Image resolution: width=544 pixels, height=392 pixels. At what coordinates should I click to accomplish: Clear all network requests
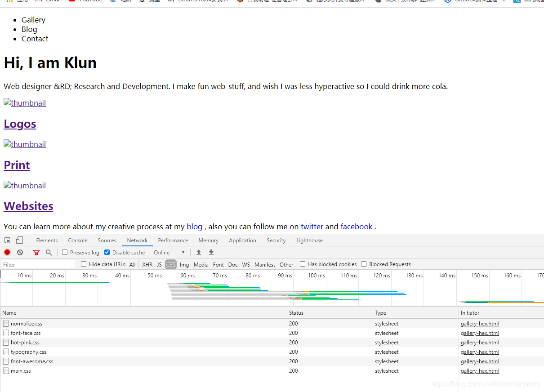coord(20,252)
